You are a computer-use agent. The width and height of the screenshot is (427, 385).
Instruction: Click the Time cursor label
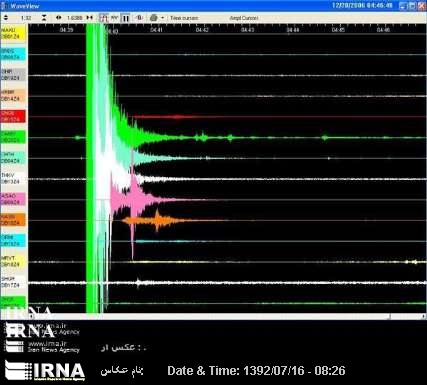184,18
